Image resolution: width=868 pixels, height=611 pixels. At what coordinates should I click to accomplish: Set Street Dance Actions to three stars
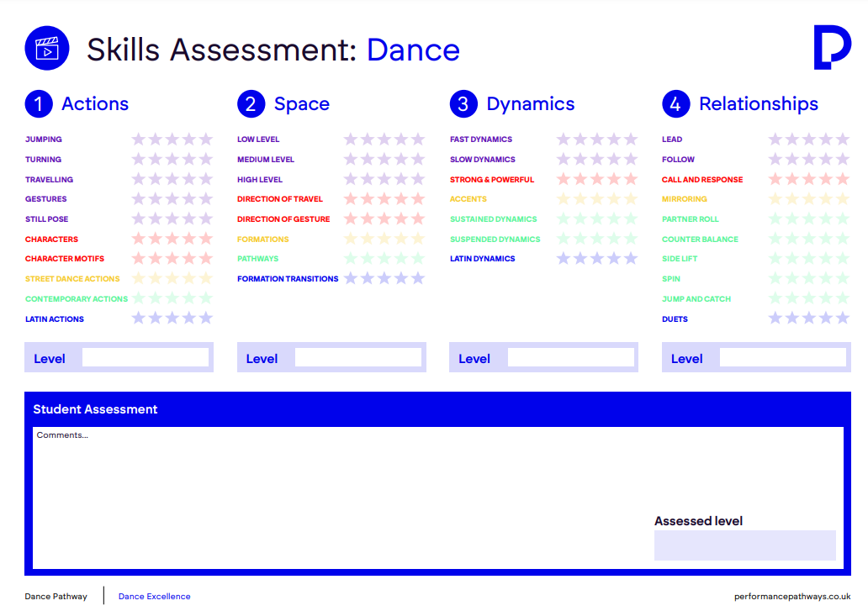click(x=172, y=279)
